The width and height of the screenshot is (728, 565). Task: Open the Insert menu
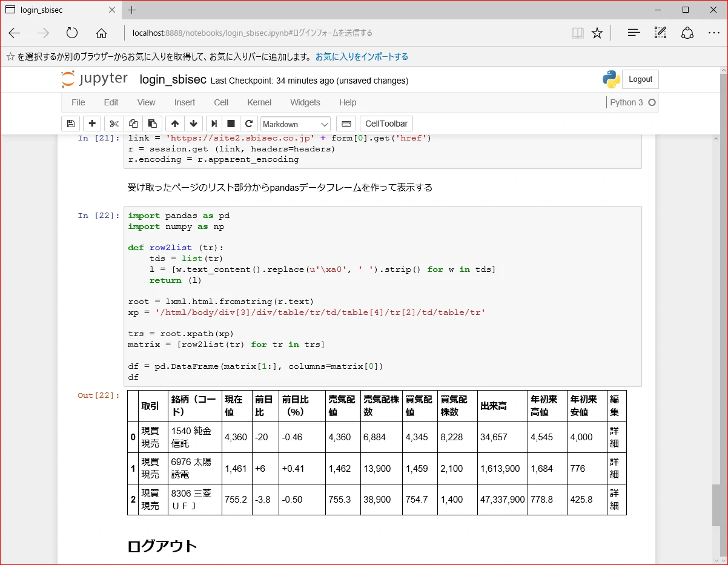pos(185,102)
